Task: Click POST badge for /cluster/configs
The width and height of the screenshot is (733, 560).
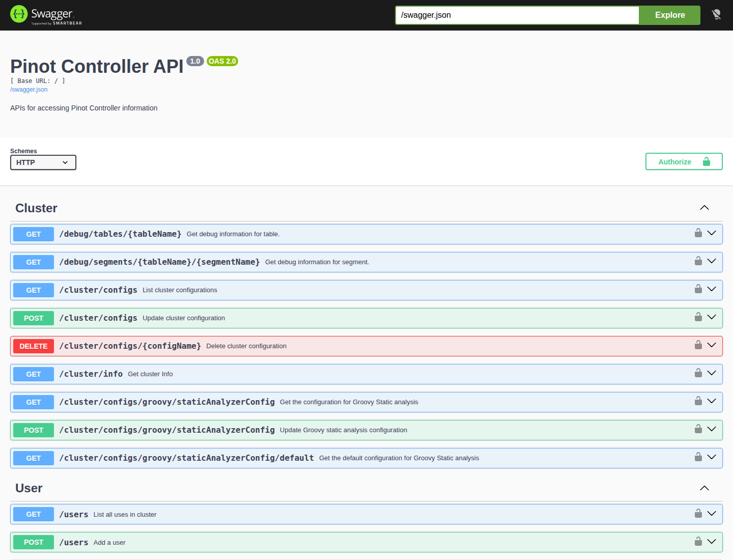Action: point(34,318)
